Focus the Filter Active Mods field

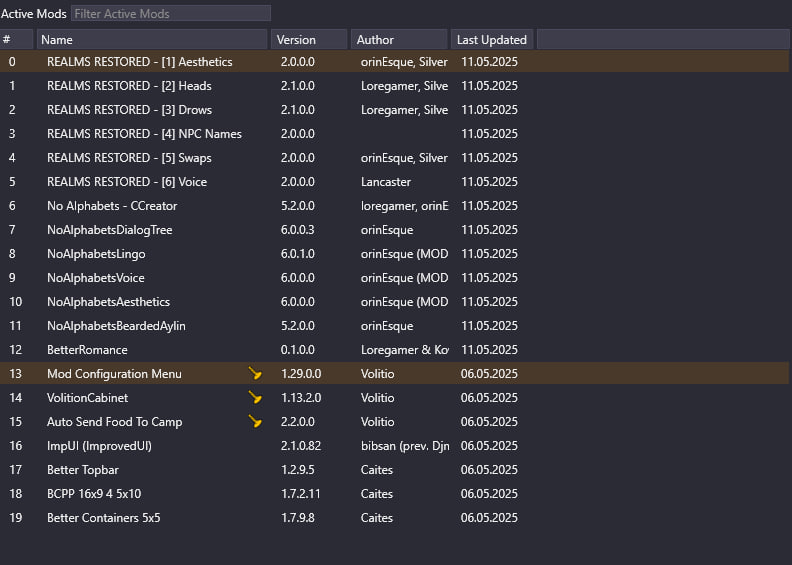click(x=171, y=14)
